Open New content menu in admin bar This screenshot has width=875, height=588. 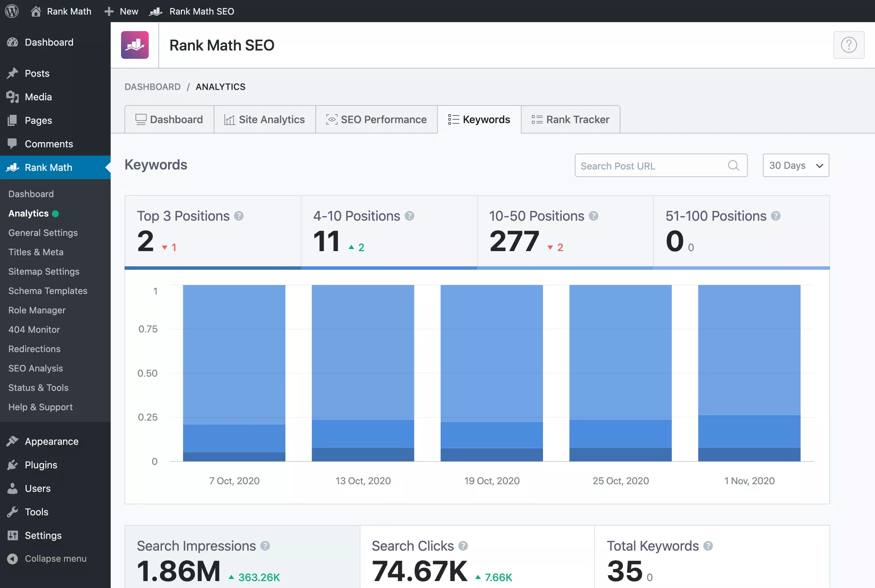[121, 11]
